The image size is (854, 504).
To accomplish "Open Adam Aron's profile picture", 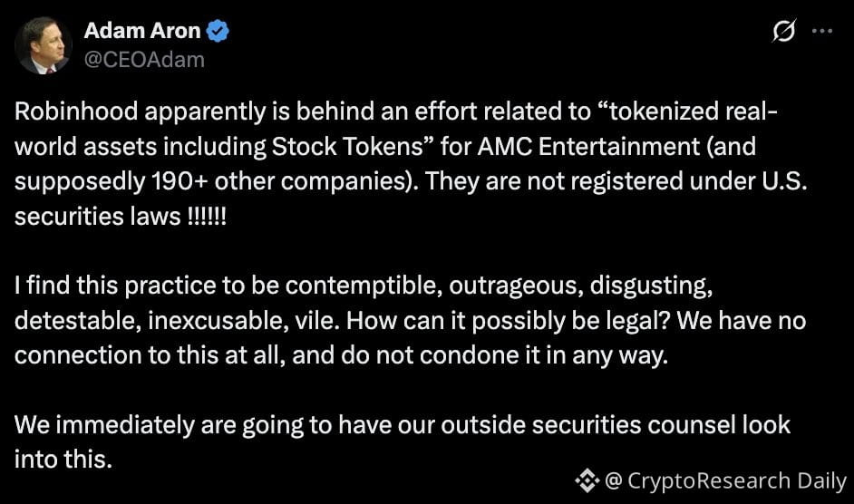I will pos(43,45).
